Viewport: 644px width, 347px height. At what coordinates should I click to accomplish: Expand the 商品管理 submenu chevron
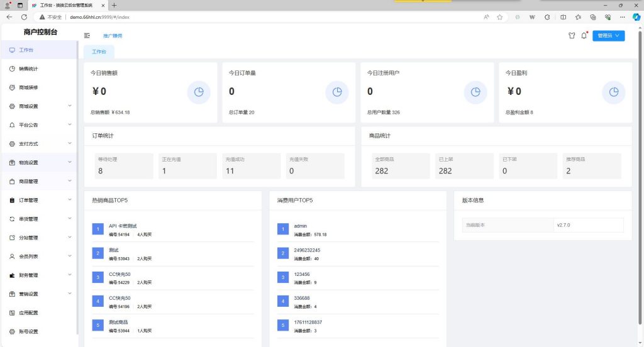[69, 181]
